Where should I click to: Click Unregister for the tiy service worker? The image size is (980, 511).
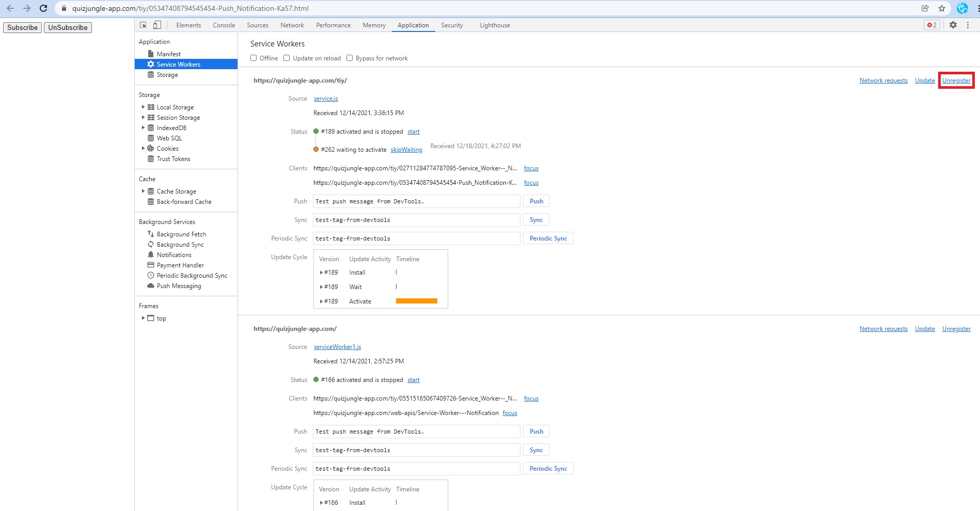pyautogui.click(x=956, y=81)
